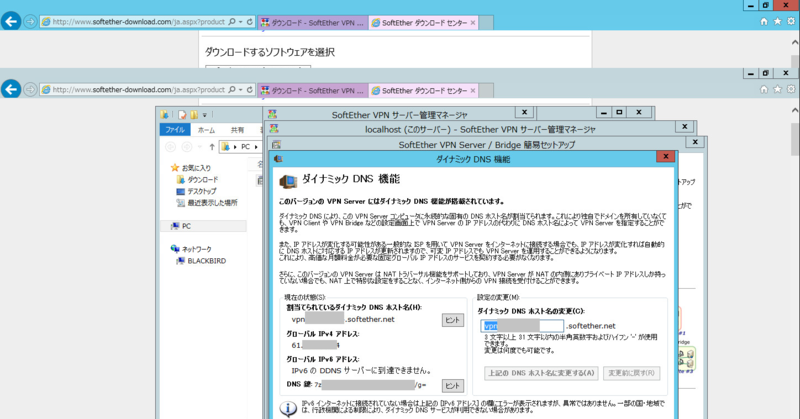Close SoftEther ダウンロード センター tab in blue-titled browser
Image resolution: width=800 pixels, height=419 pixels.
click(x=473, y=22)
